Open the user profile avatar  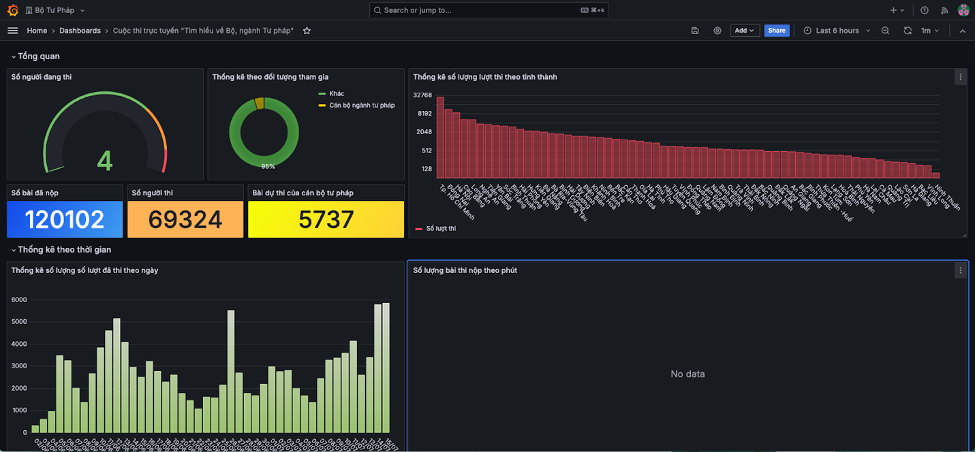pyautogui.click(x=963, y=10)
